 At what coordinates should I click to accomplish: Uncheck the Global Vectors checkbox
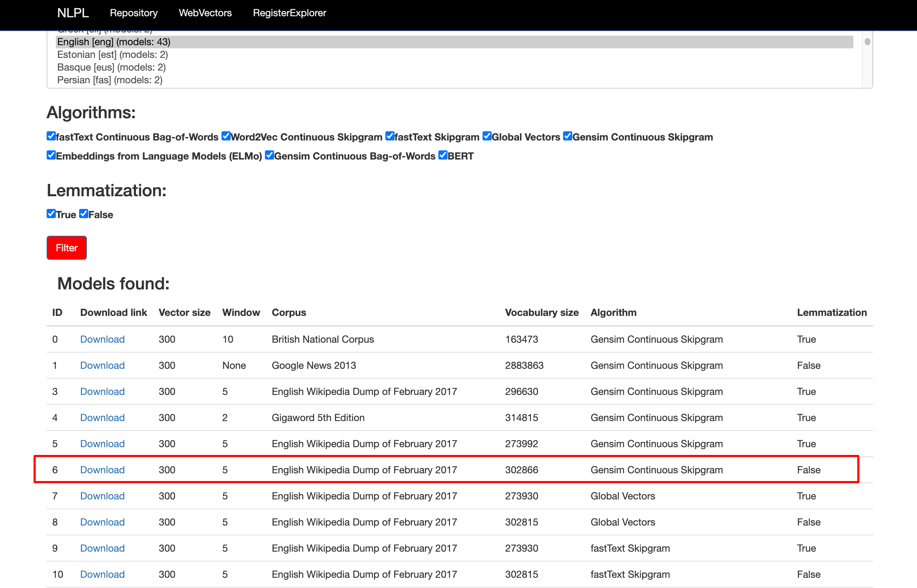tap(487, 136)
